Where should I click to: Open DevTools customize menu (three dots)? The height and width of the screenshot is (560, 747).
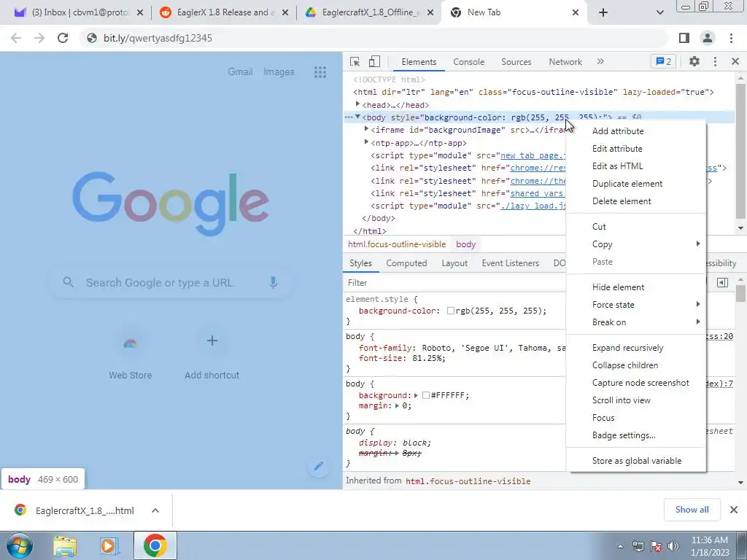pos(715,61)
